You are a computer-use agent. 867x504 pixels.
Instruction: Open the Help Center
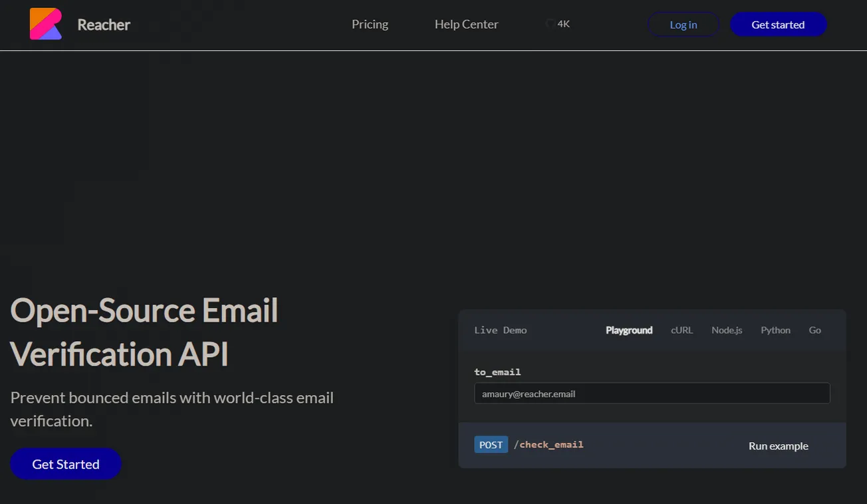466,24
